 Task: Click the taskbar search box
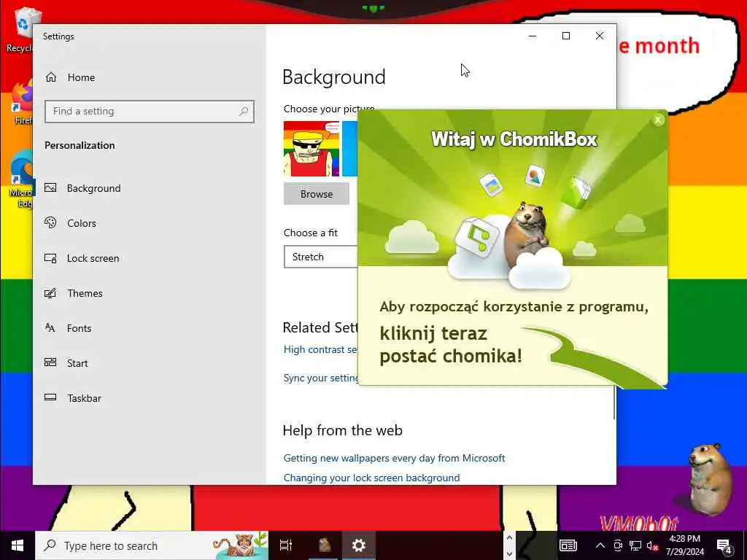click(152, 545)
